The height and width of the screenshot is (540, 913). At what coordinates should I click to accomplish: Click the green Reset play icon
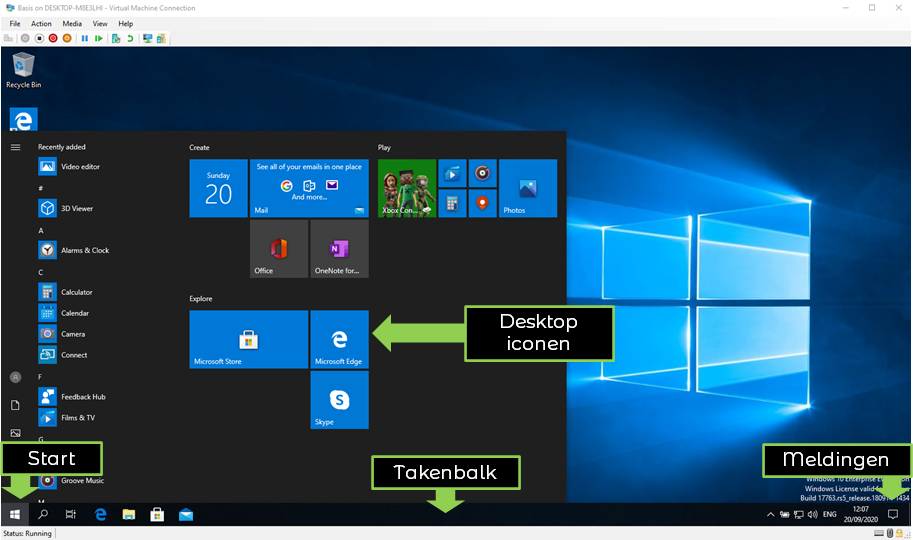[99, 38]
